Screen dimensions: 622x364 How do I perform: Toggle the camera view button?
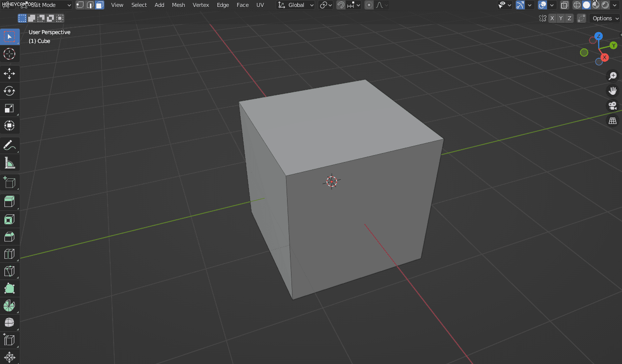coord(613,106)
